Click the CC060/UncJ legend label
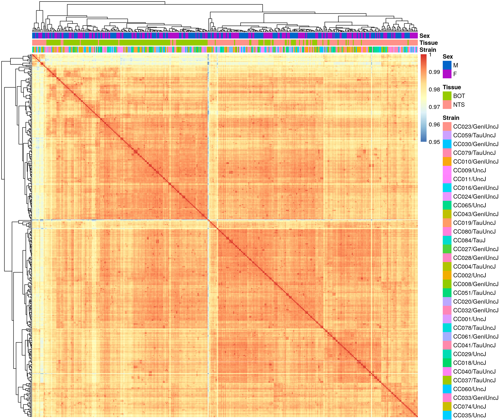 coord(469,389)
